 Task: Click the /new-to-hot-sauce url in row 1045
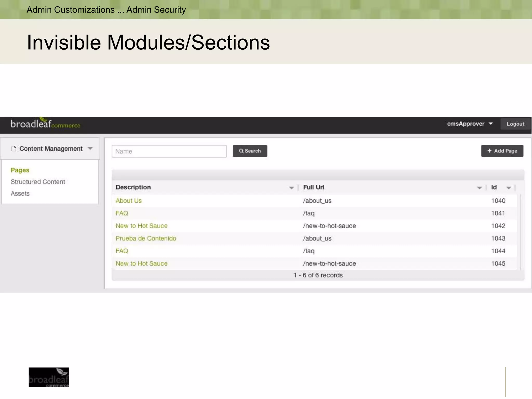tap(329, 263)
